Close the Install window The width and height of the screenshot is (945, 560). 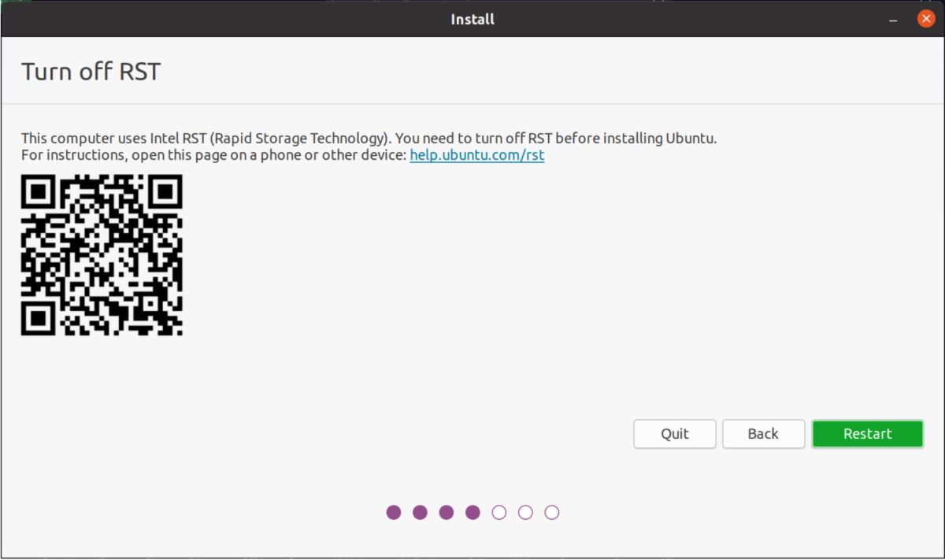pyautogui.click(x=926, y=19)
